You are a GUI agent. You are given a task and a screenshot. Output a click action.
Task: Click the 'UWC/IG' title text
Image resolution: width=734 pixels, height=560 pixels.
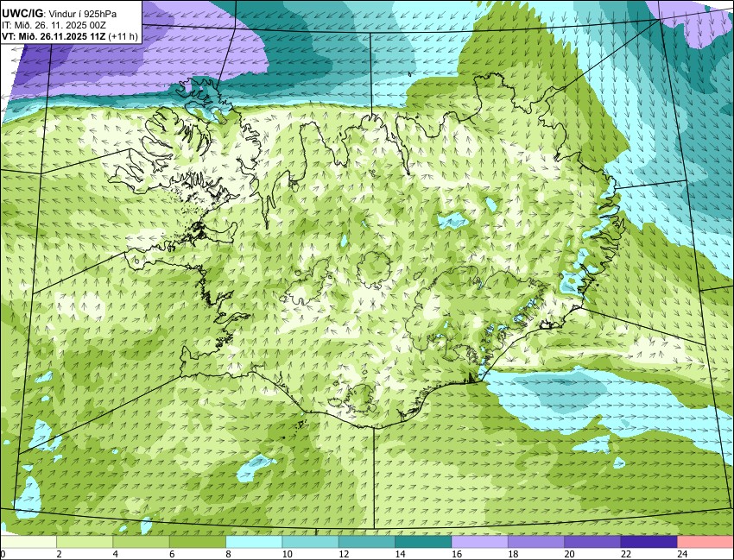(x=22, y=14)
